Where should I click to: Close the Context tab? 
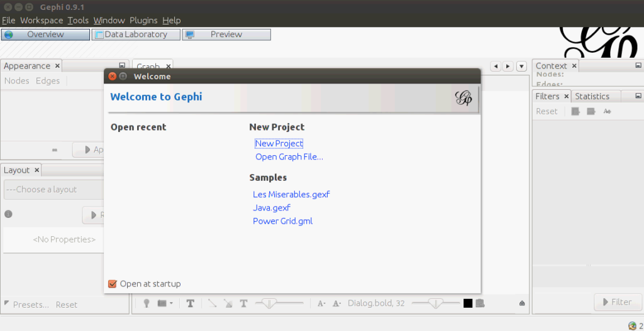[x=574, y=65]
